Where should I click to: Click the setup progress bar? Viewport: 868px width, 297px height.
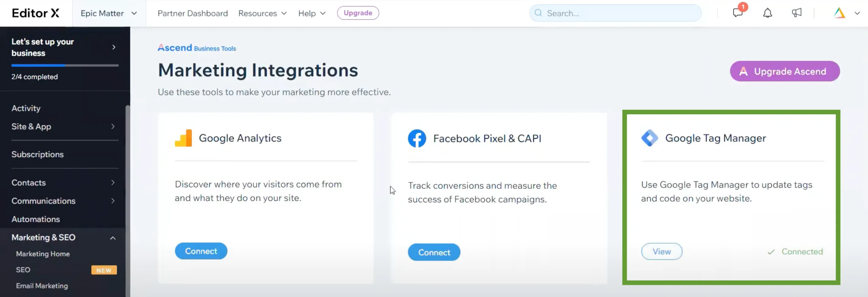click(x=65, y=65)
